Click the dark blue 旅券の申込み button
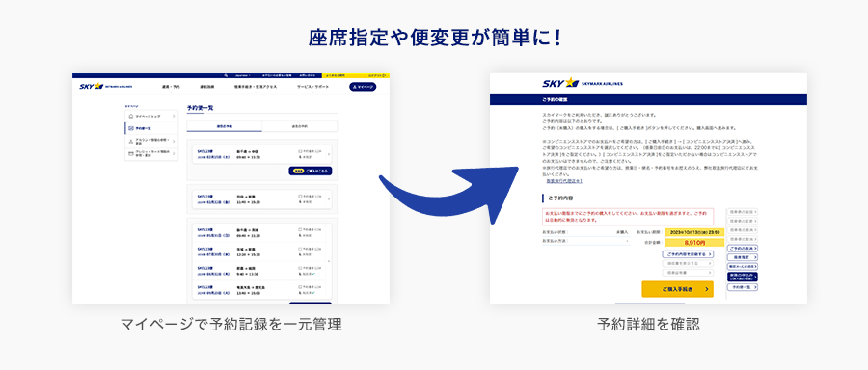Screen dimensions: 868x370 point(742,277)
